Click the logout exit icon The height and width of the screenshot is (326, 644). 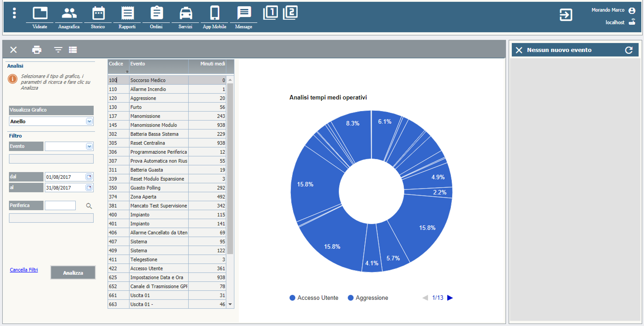[566, 15]
